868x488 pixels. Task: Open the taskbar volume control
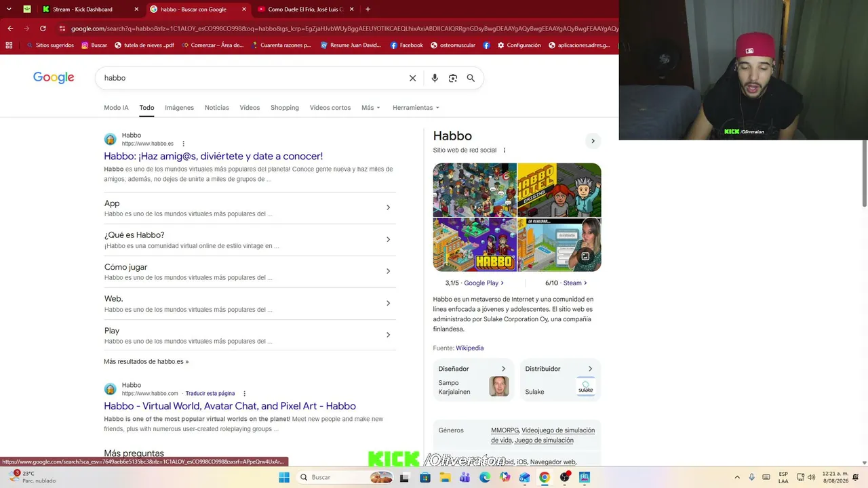[x=812, y=477]
